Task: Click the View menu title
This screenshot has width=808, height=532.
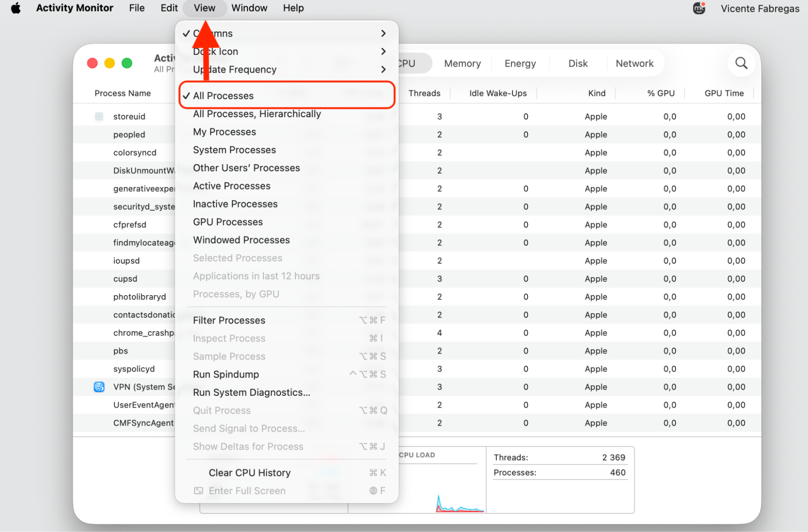Action: (204, 8)
